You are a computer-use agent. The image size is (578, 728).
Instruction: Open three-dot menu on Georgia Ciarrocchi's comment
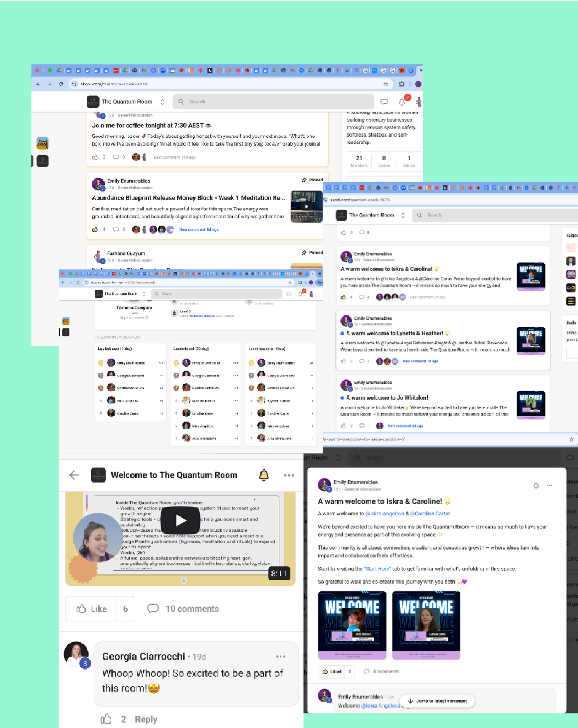[x=281, y=657]
